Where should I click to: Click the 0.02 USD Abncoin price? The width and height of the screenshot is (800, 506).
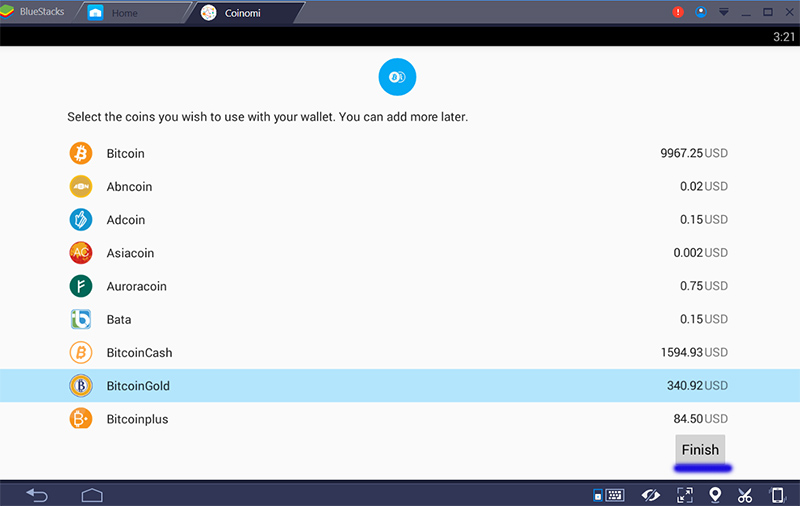(x=704, y=186)
